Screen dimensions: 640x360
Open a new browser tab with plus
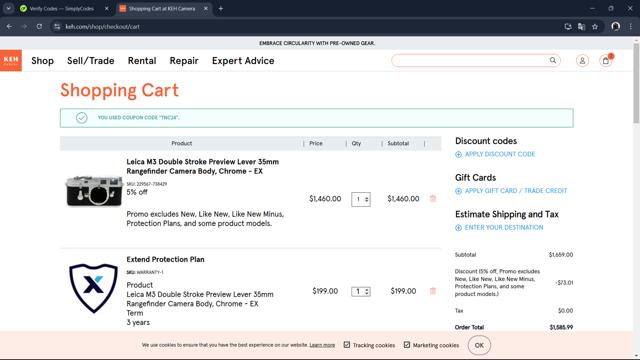click(220, 8)
